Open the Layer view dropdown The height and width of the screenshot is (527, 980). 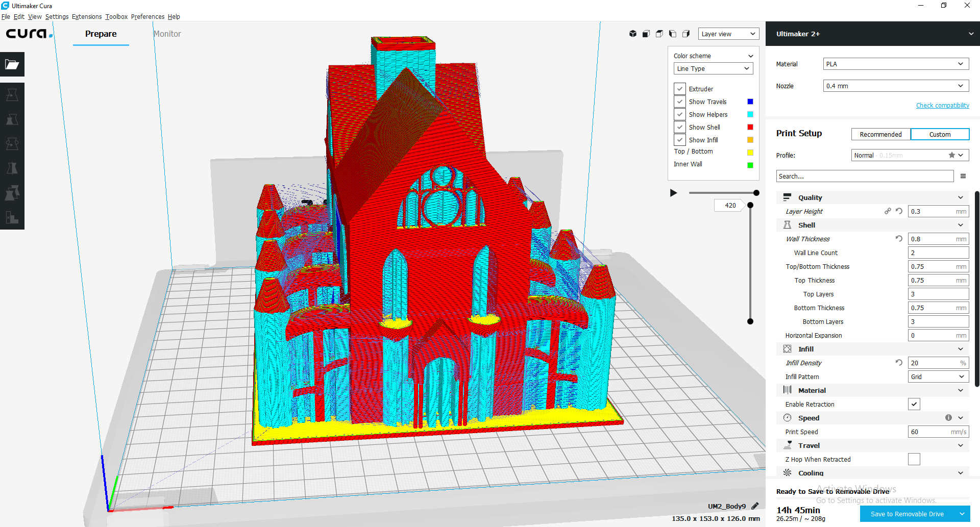(728, 34)
